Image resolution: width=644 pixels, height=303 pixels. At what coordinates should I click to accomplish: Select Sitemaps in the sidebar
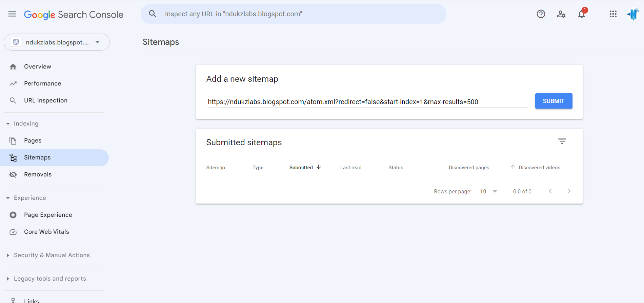click(x=54, y=157)
